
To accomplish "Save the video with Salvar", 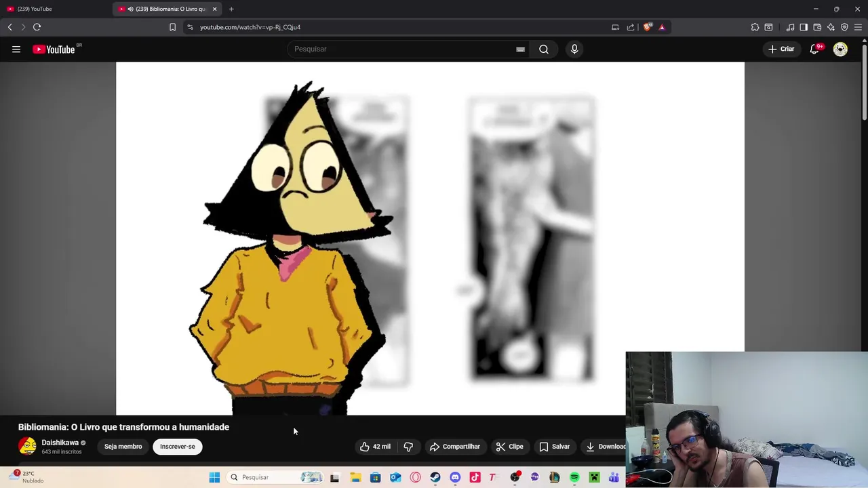I will point(554,447).
